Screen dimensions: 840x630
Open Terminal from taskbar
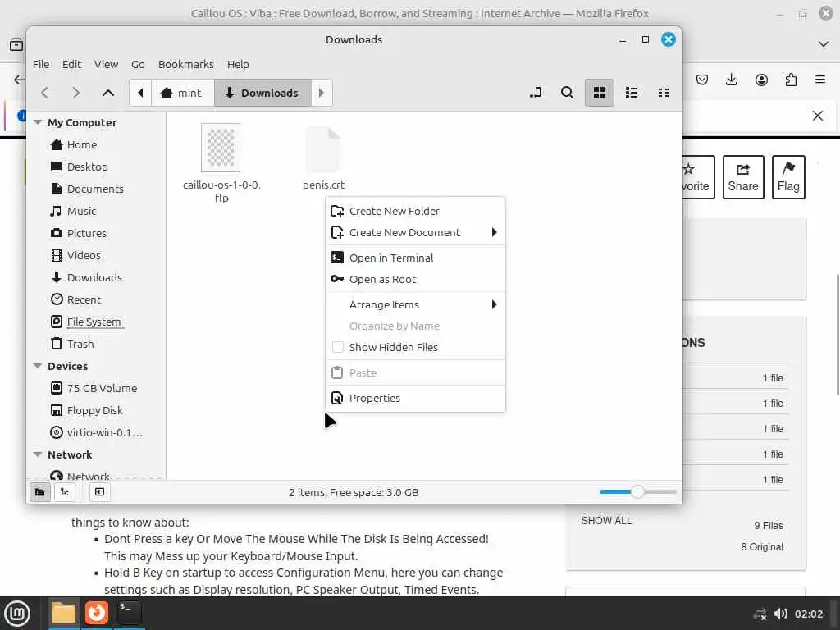pyautogui.click(x=129, y=612)
